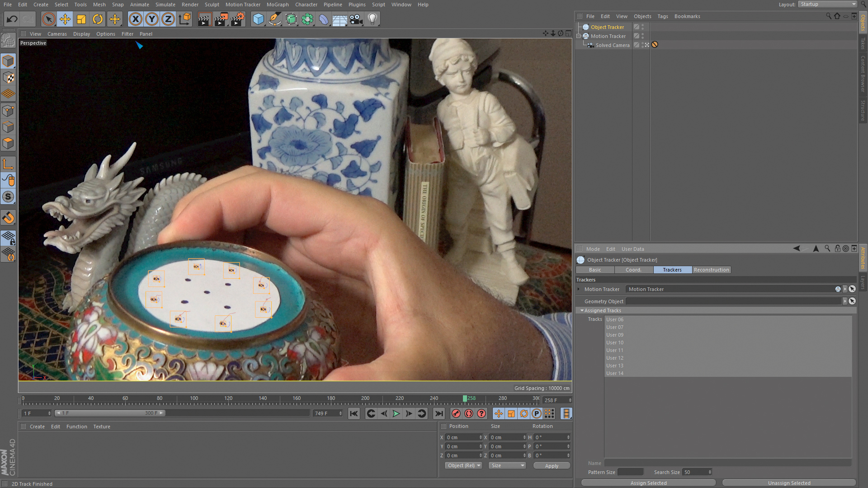Toggle Y axis lock
The height and width of the screenshot is (488, 868).
[152, 19]
